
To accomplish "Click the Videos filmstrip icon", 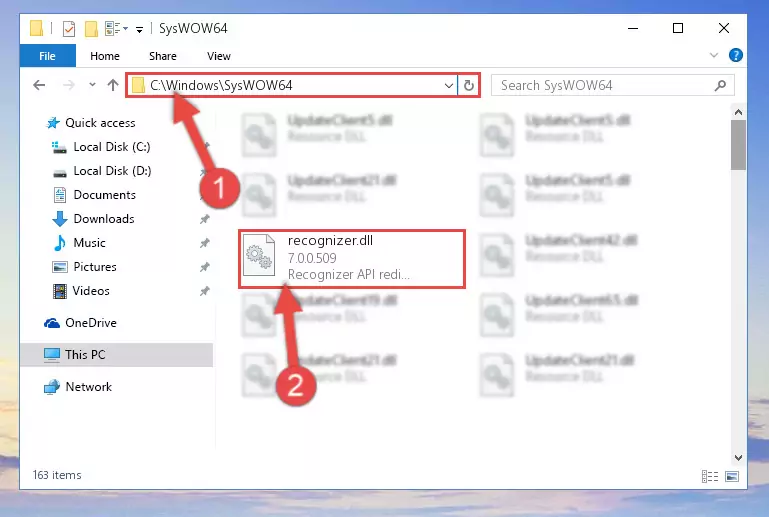I will [x=59, y=291].
